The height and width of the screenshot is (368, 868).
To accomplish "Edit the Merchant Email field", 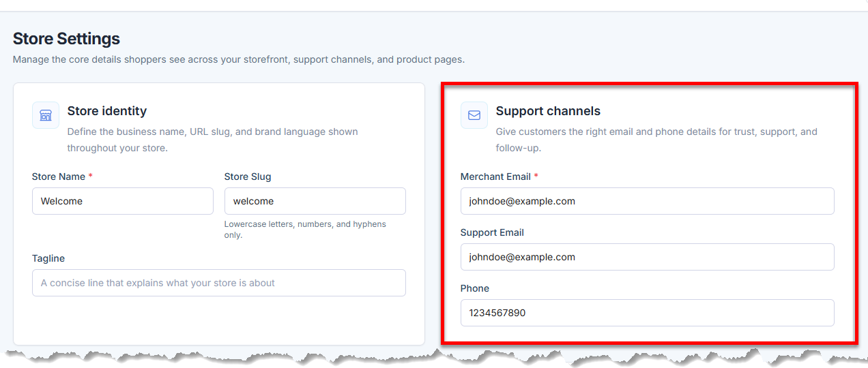I will tap(648, 201).
